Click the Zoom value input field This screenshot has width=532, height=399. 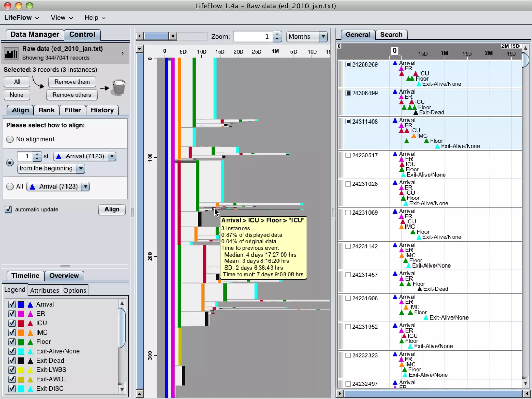252,37
